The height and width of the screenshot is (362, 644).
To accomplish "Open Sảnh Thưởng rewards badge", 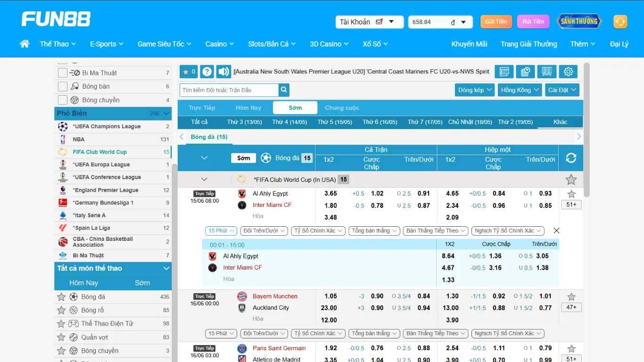I will (579, 21).
